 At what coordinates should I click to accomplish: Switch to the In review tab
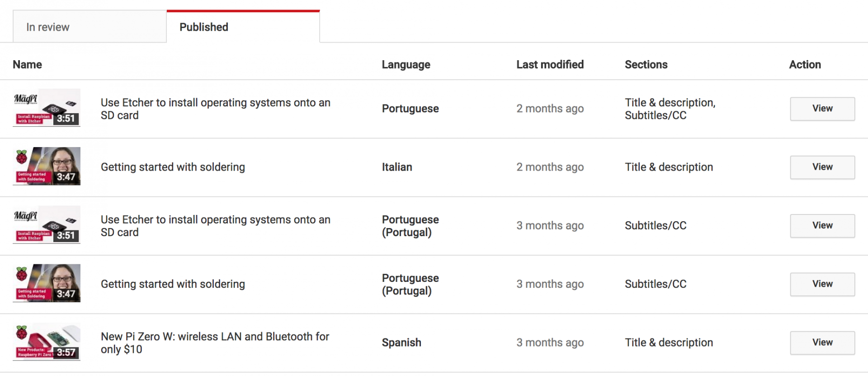coord(48,27)
